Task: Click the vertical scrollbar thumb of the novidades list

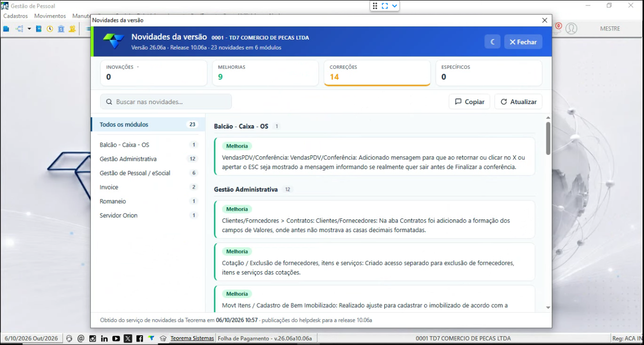Action: (x=548, y=138)
